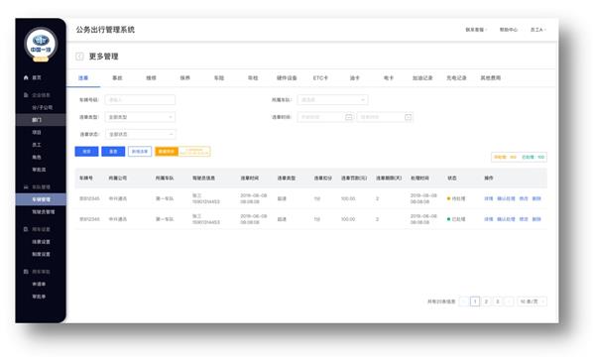Image resolution: width=595 pixels, height=364 pixels.
Task: Switch to the 保养 tab
Action: [x=184, y=77]
